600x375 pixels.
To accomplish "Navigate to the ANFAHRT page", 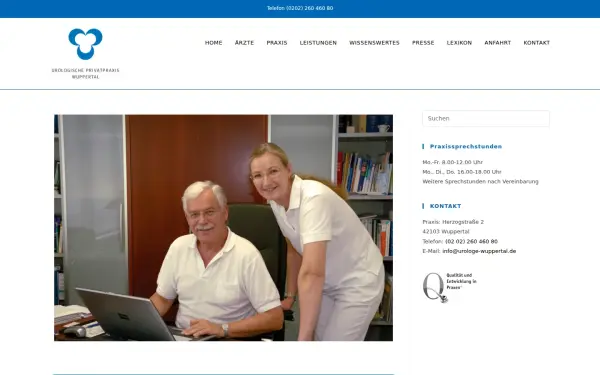I will point(497,43).
